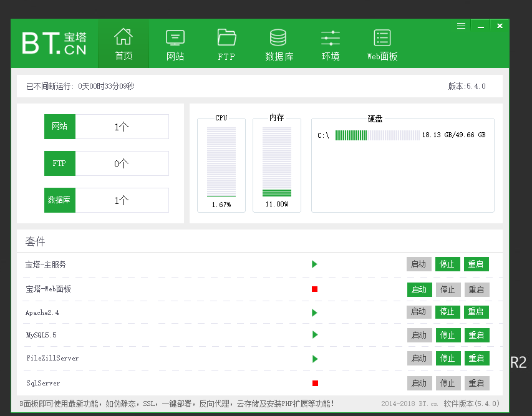Switch to the Web面板 tab
The image size is (532, 416).
[x=382, y=44]
